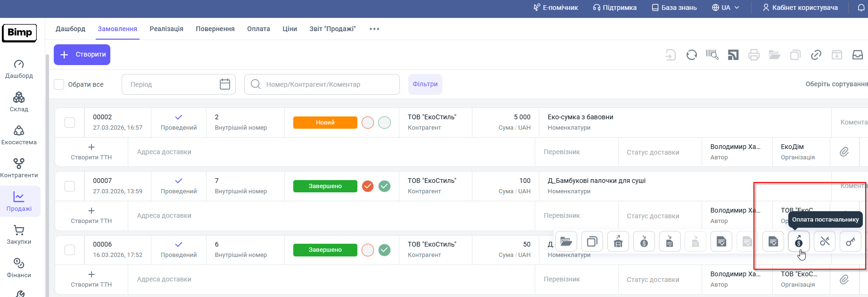The image size is (868, 297).
Task: Open the Звіт "Продажі" tab
Action: [332, 29]
